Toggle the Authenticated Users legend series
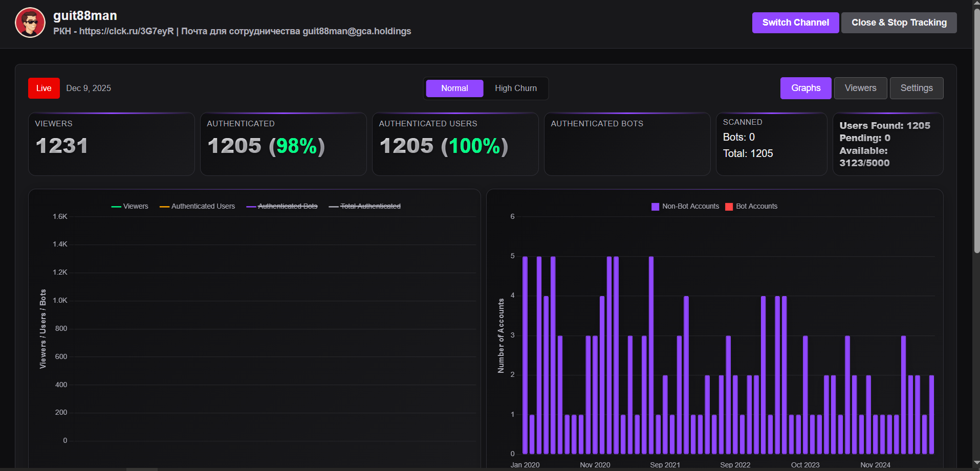 [198, 206]
